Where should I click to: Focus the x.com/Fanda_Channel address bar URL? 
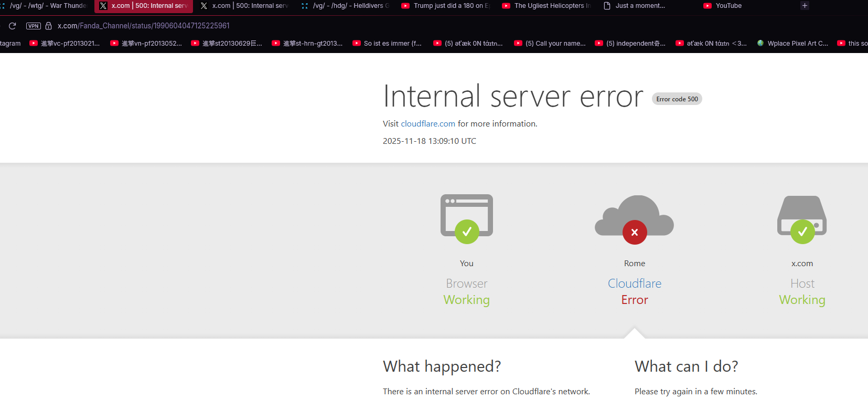coord(144,26)
